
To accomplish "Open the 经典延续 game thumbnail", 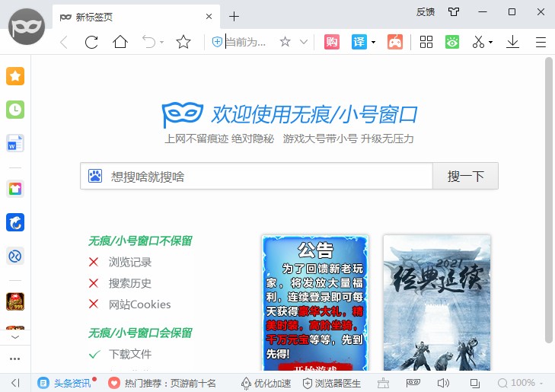I will coord(437,303).
